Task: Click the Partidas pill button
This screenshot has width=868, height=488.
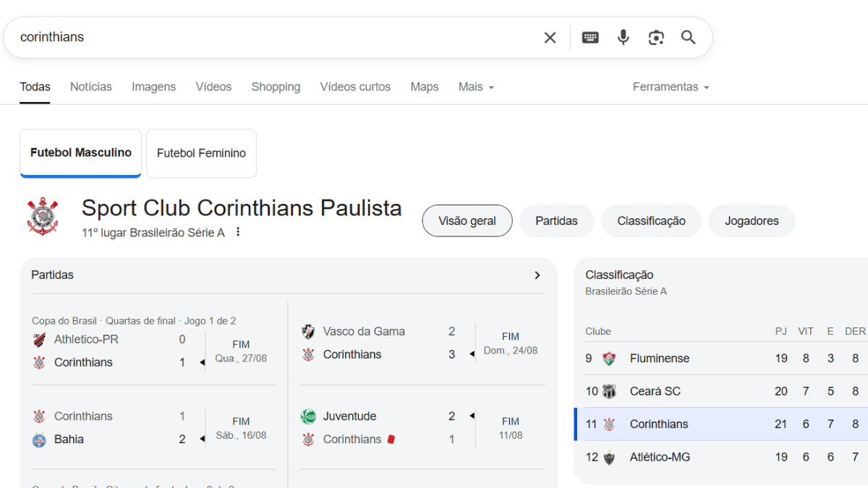Action: [x=556, y=221]
